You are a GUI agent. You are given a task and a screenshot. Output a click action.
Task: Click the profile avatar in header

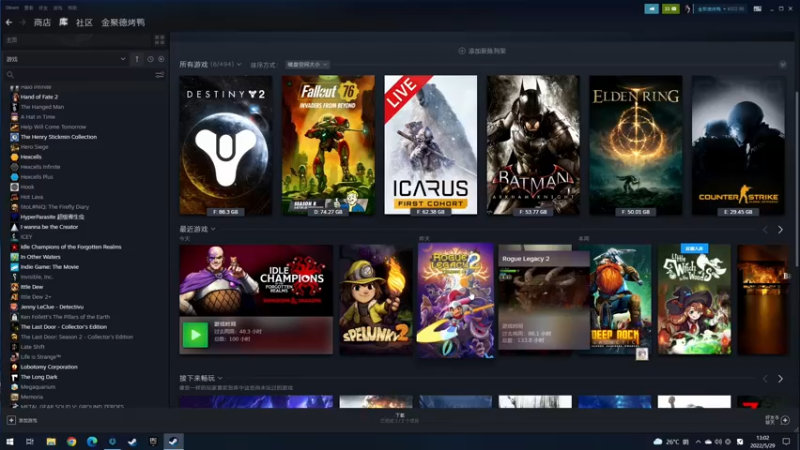click(688, 9)
